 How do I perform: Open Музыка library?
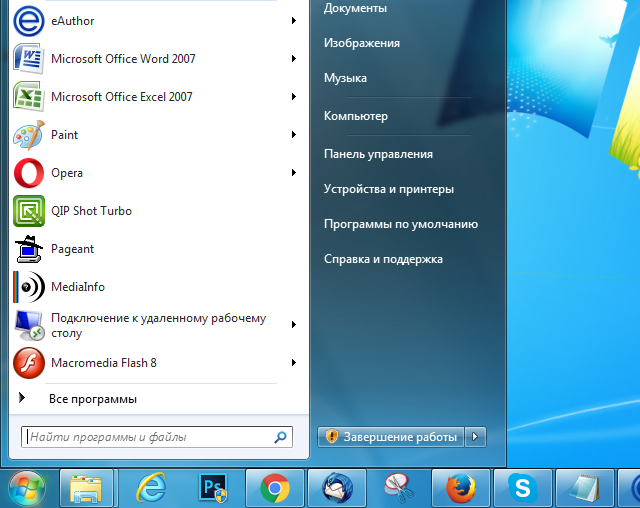pos(345,78)
